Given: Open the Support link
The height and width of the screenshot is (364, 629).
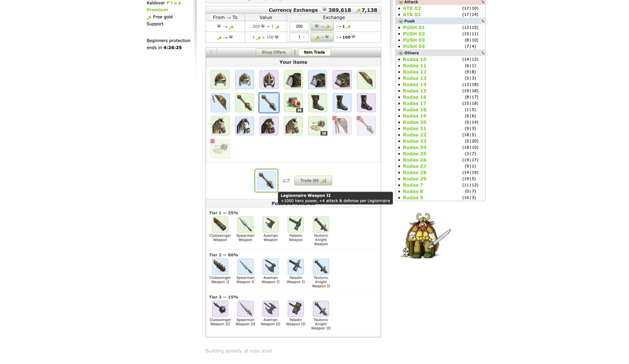Looking at the screenshot, I should 155,24.
